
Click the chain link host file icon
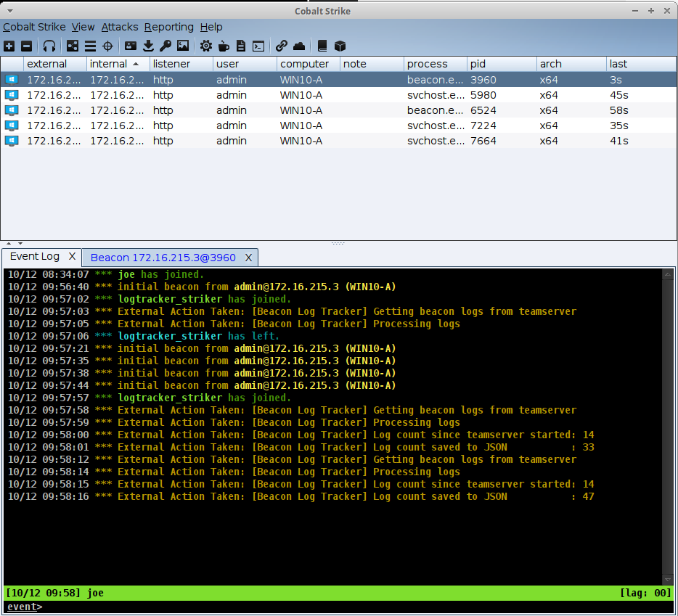tap(282, 46)
